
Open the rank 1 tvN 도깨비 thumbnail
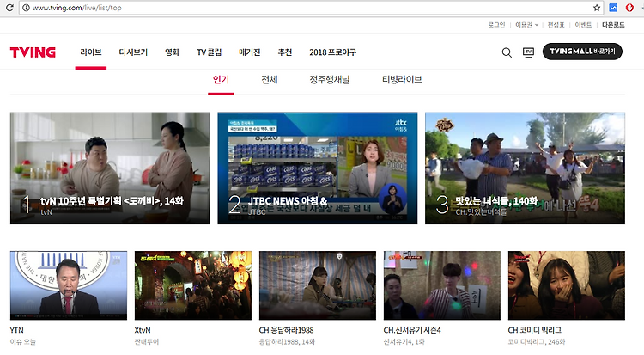(x=110, y=168)
